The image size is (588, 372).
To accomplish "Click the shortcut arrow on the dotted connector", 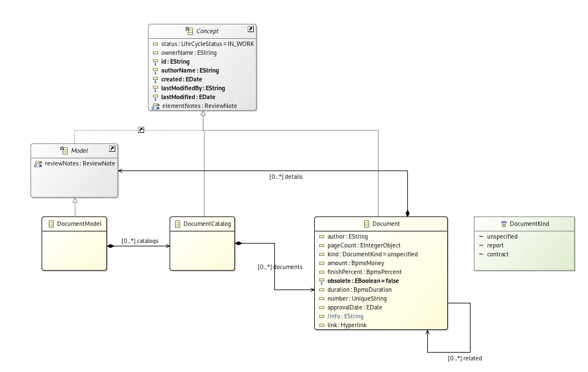I will [x=141, y=130].
